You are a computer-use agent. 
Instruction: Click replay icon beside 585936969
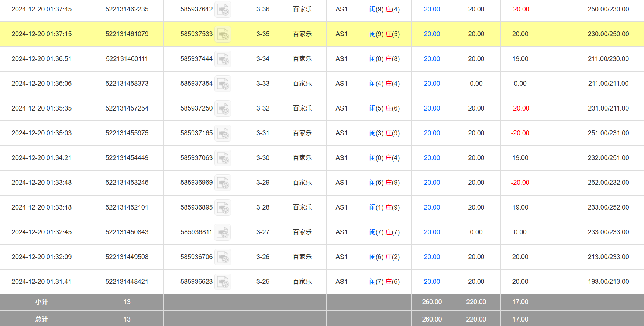pos(223,183)
